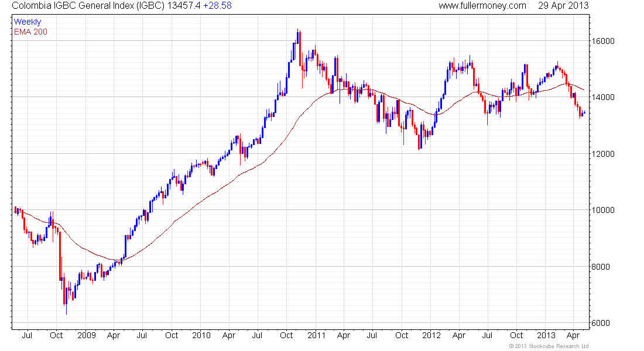The height and width of the screenshot is (351, 644).
Task: Click the 2009 x-axis label
Action: tap(86, 335)
